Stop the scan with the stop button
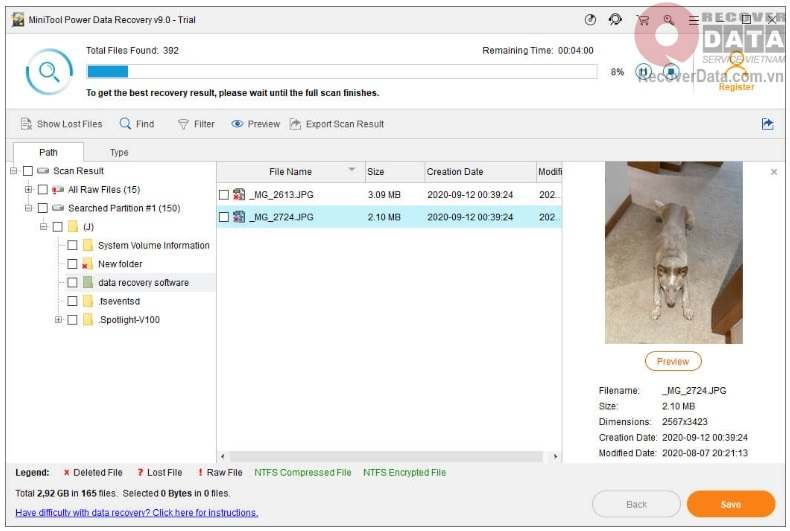This screenshot has width=790, height=531. [671, 72]
